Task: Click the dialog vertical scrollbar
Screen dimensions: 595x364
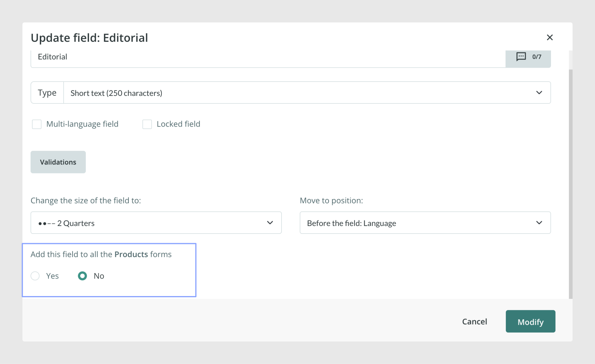Action: point(571,184)
